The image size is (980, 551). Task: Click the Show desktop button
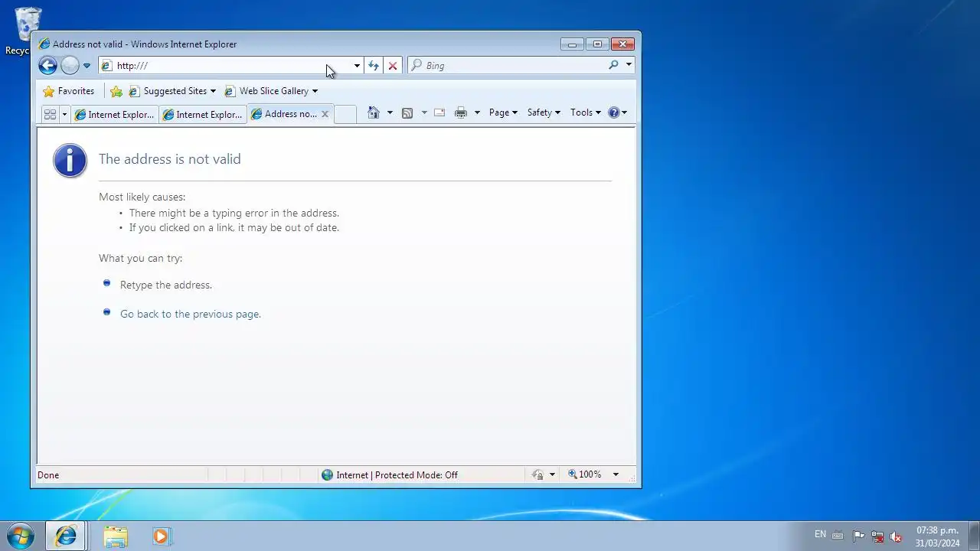click(974, 536)
